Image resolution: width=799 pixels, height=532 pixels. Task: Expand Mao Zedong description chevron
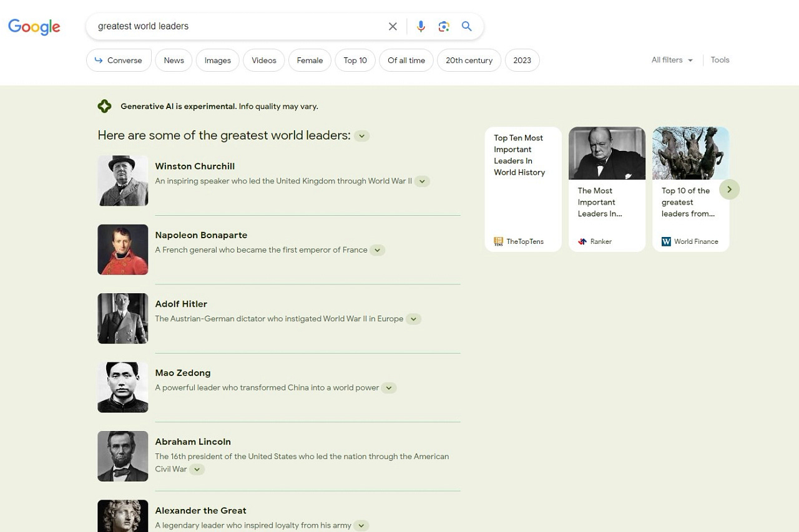(x=389, y=388)
